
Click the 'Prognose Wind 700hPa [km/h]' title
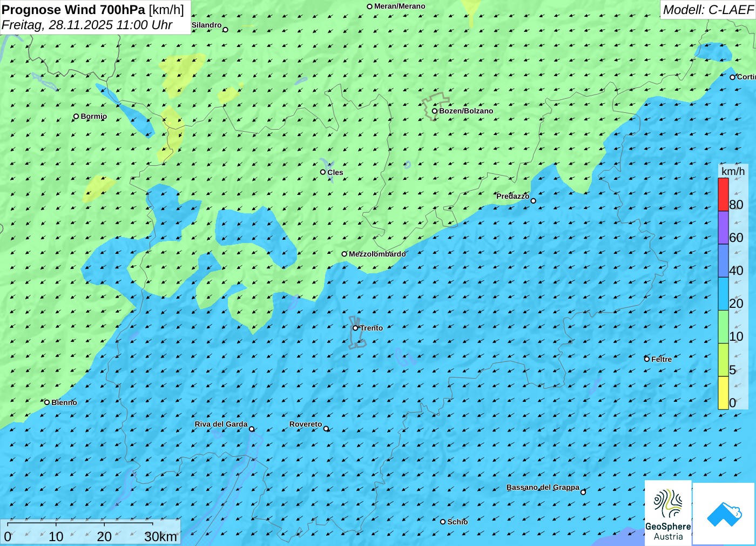click(x=93, y=10)
